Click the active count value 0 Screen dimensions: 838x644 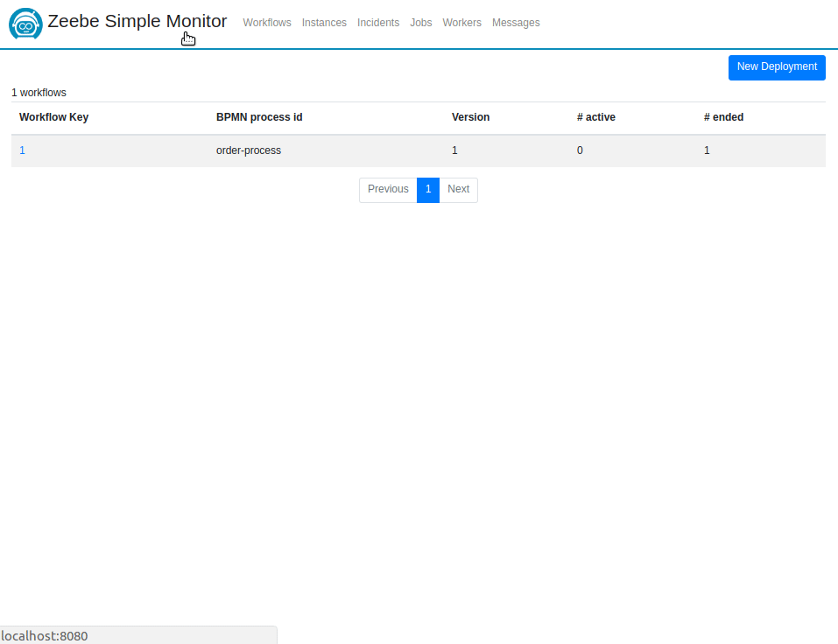click(580, 150)
